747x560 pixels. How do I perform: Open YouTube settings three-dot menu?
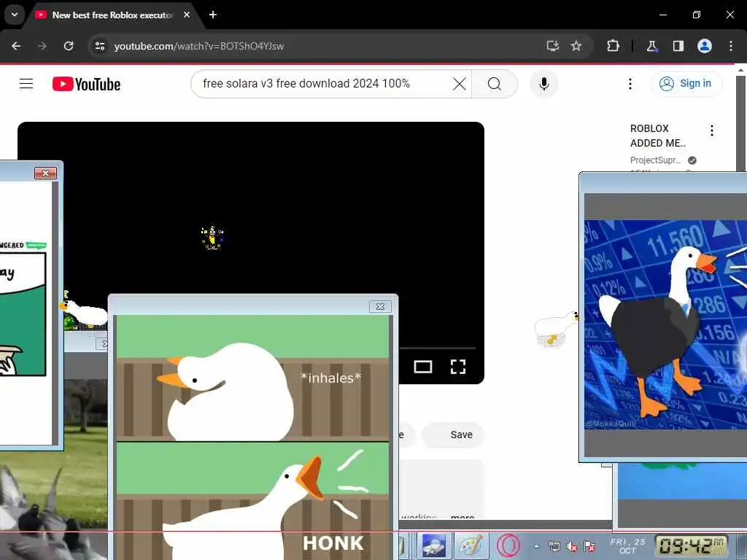tap(630, 84)
